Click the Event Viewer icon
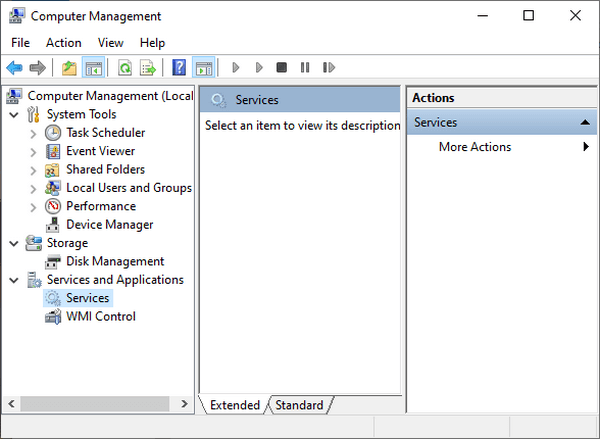Viewport: 600px width, 439px height. coord(53,151)
